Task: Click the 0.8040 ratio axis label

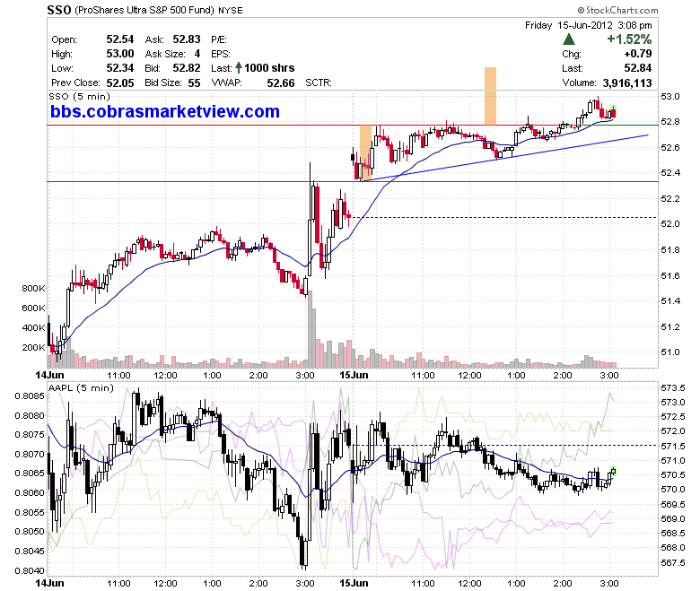Action: pyautogui.click(x=30, y=571)
